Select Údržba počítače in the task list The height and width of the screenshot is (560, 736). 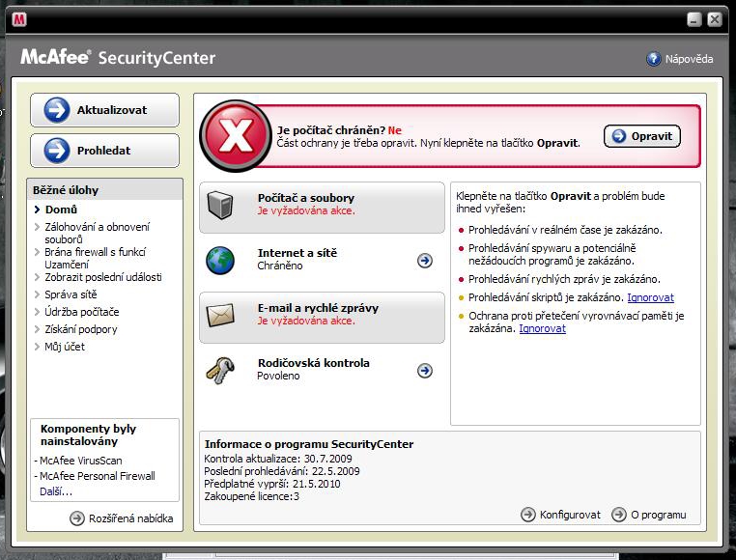[82, 312]
